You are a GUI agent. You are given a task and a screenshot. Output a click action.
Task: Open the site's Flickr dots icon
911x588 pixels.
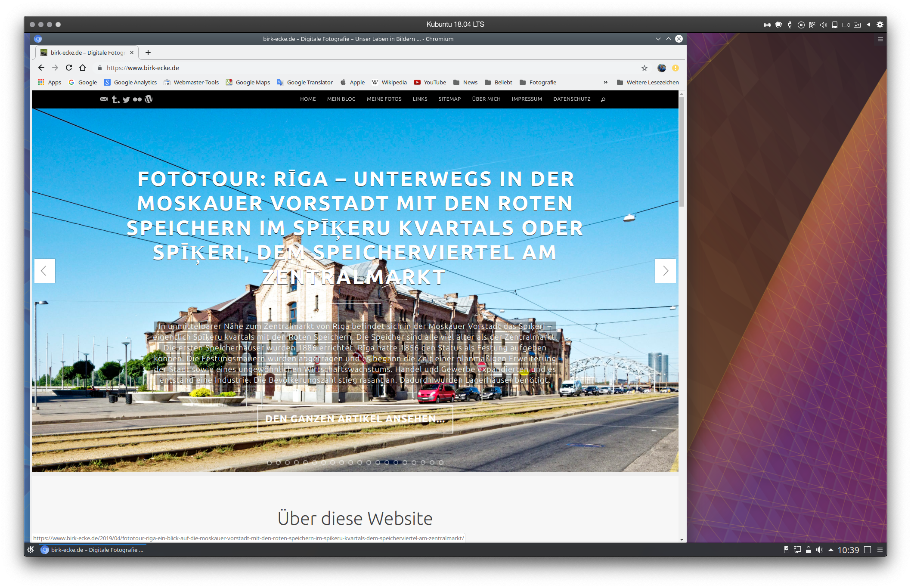click(137, 99)
